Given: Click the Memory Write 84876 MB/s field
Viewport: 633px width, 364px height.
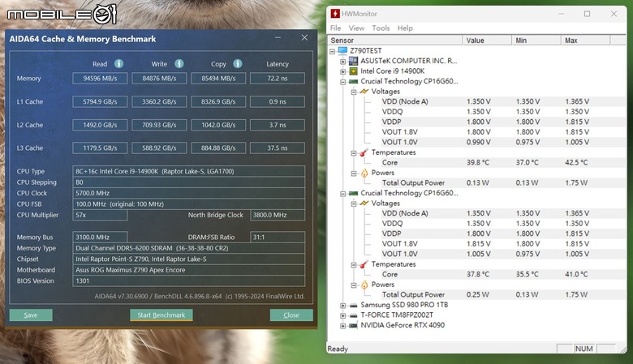Looking at the screenshot, I should [x=159, y=78].
